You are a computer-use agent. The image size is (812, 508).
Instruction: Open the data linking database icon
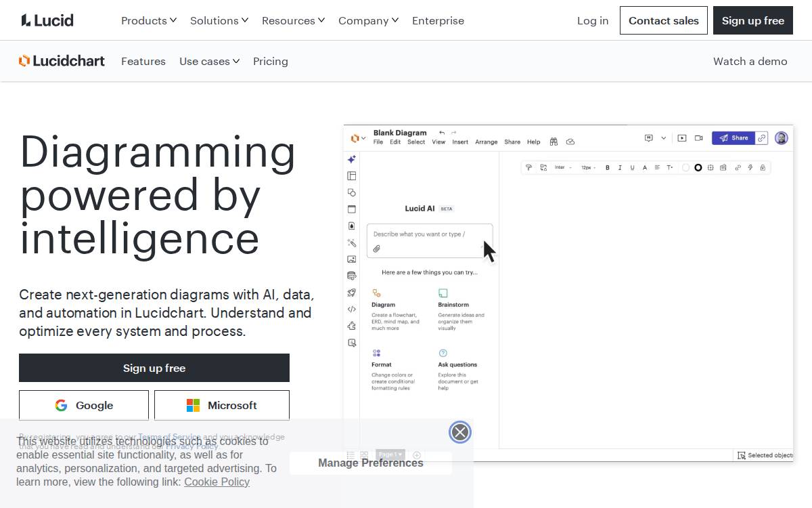352,276
